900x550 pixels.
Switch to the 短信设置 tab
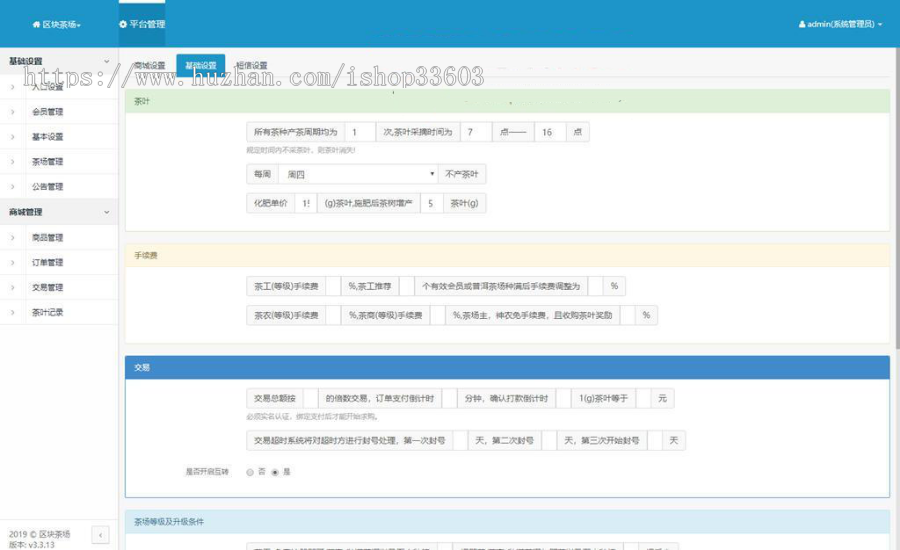point(251,66)
